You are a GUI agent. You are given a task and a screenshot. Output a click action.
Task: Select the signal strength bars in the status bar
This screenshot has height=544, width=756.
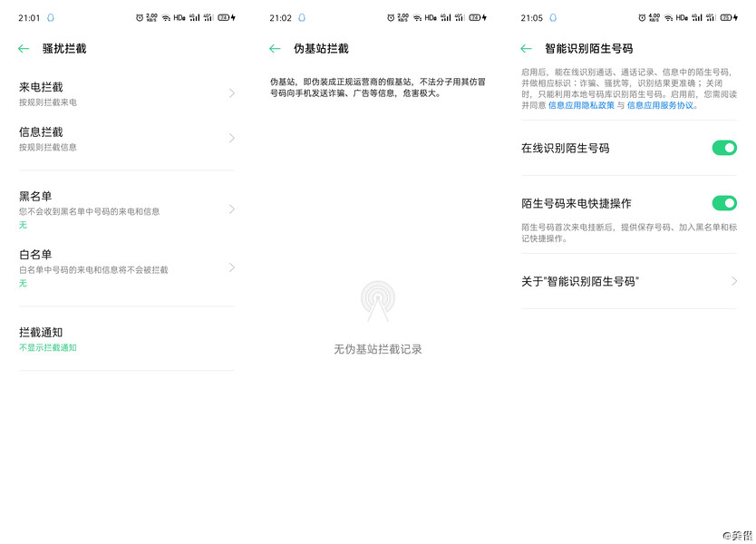click(193, 16)
